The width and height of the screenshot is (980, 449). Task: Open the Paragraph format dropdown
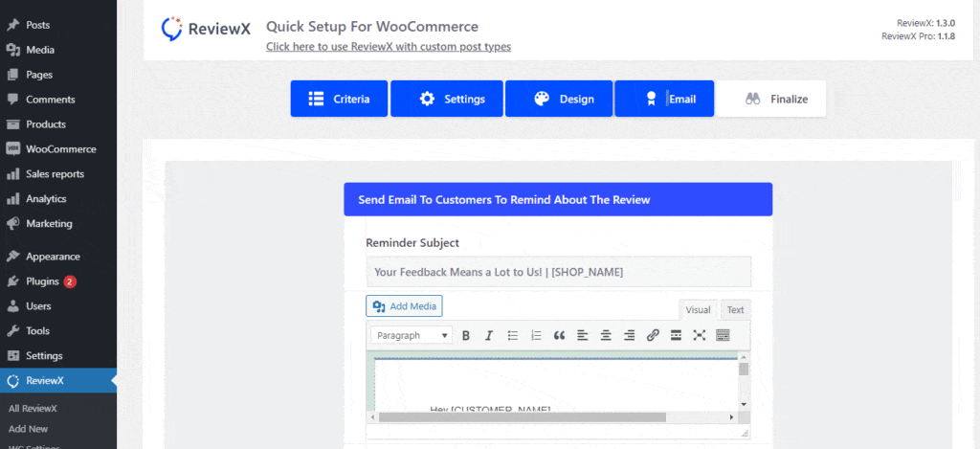click(x=412, y=336)
